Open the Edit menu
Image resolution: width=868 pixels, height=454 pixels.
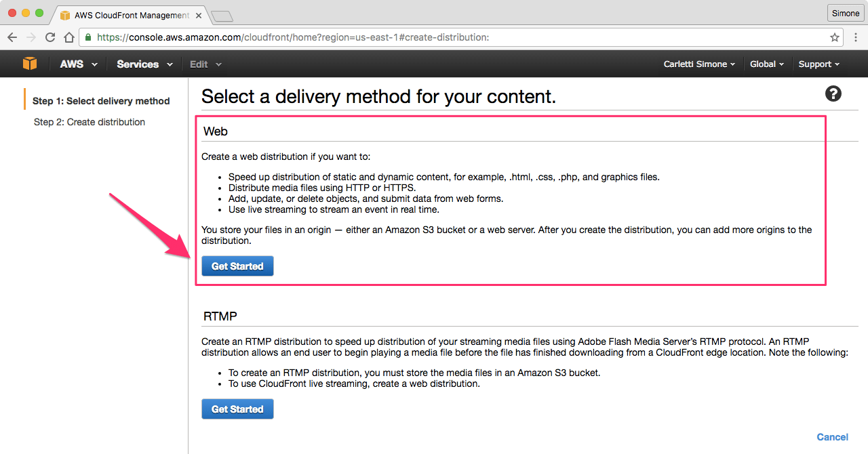[204, 64]
